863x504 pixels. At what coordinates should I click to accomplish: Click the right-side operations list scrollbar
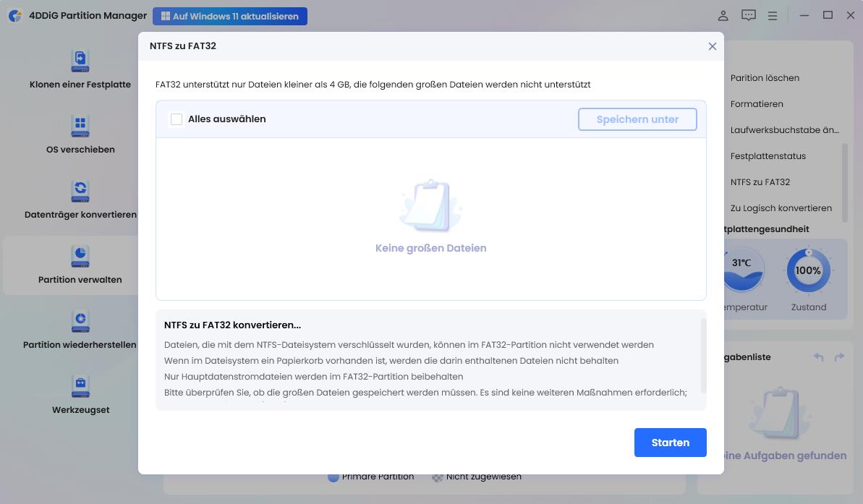click(846, 183)
